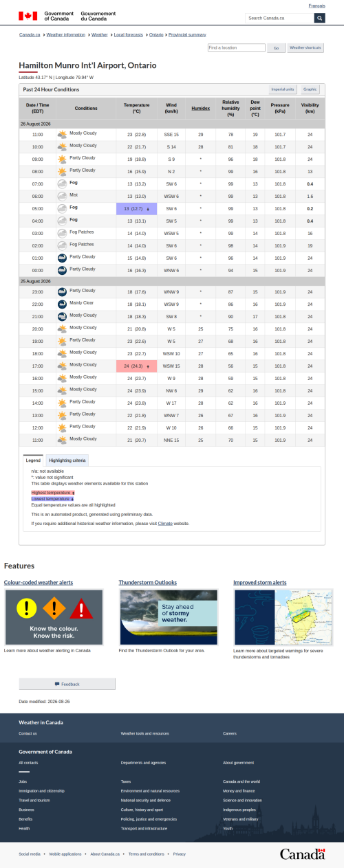Viewport: 344px width, 868px height.
Task: Switch to the Highlighting criteria tab
Action: coord(67,460)
